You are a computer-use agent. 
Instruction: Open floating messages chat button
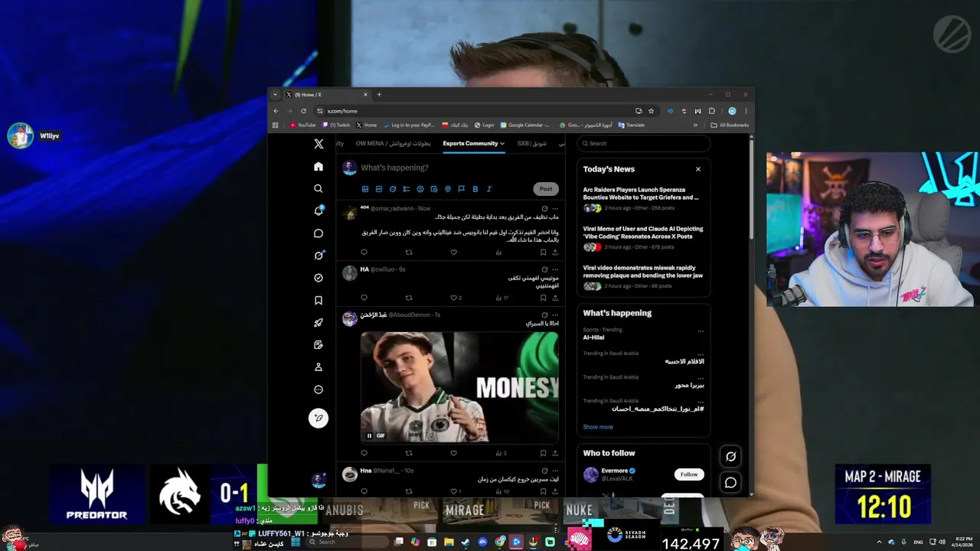[730, 483]
